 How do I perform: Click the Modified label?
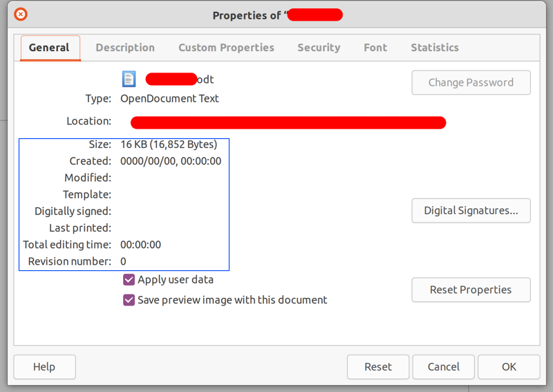(88, 178)
